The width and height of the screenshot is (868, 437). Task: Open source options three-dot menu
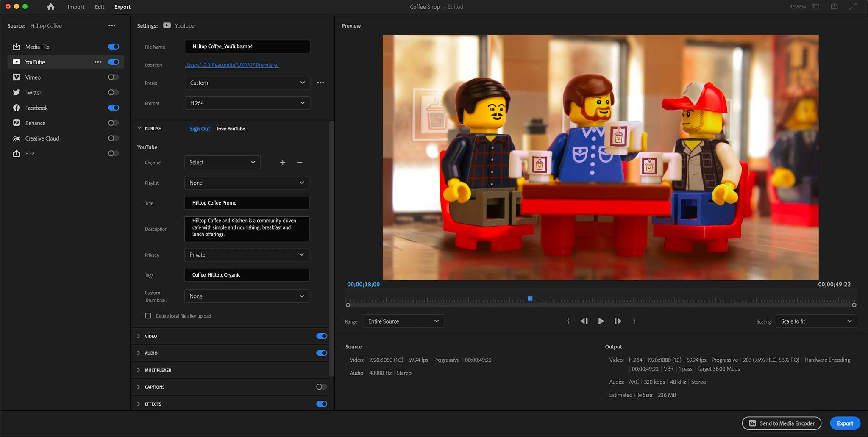coord(112,25)
